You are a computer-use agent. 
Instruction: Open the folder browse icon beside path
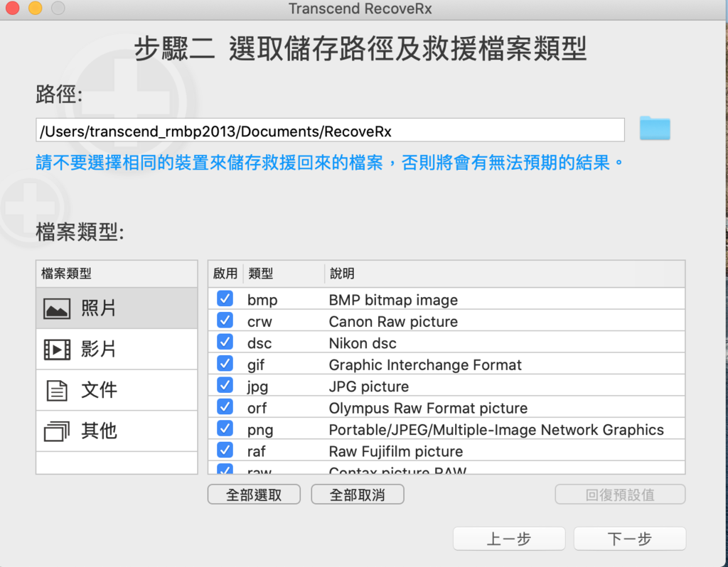click(x=655, y=128)
